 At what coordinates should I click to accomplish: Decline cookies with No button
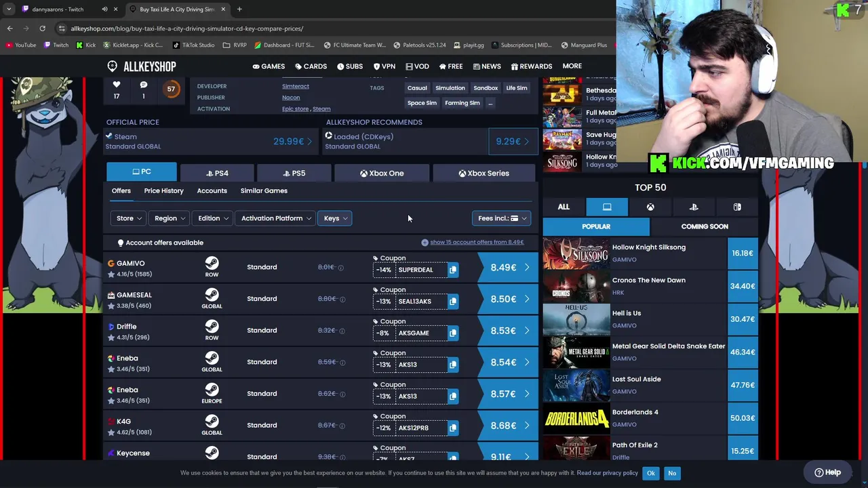click(672, 473)
